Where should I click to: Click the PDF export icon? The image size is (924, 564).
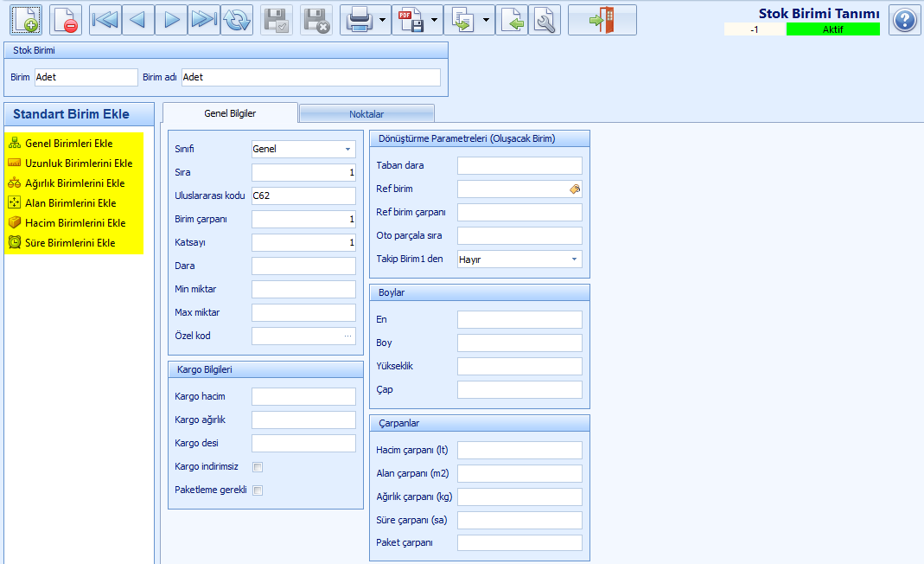pos(411,20)
